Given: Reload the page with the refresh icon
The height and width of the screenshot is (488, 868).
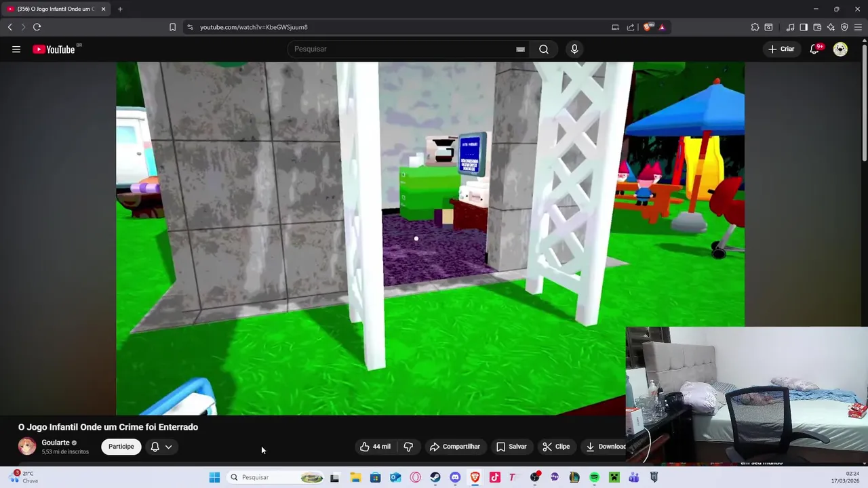Looking at the screenshot, I should point(37,27).
